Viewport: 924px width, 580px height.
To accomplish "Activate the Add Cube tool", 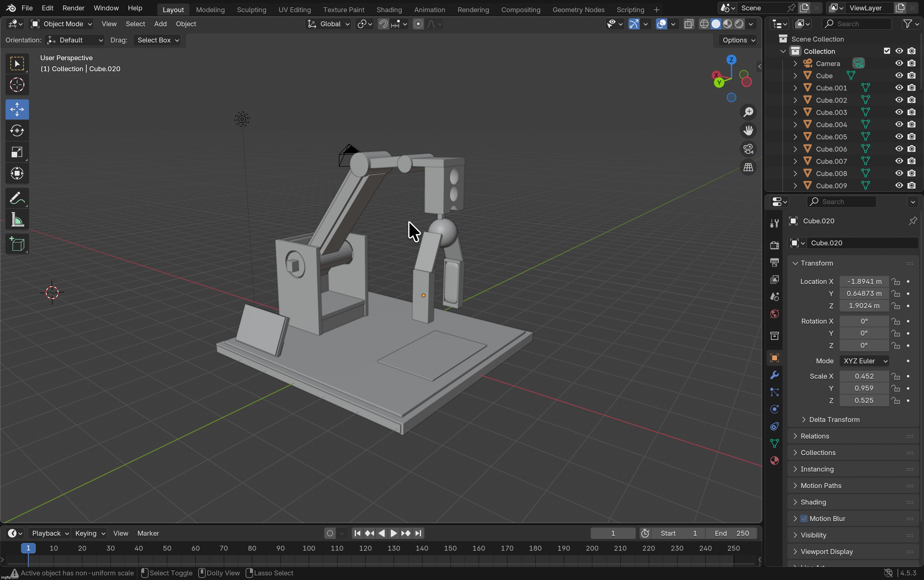I will [x=17, y=244].
